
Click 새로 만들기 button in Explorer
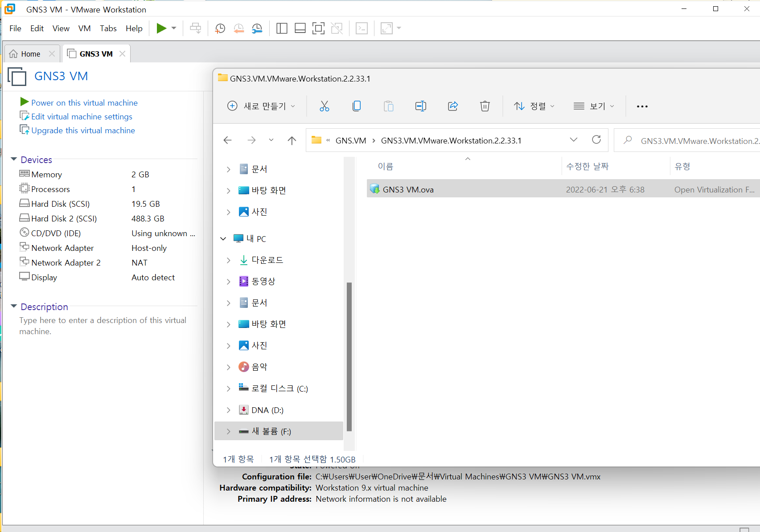261,106
